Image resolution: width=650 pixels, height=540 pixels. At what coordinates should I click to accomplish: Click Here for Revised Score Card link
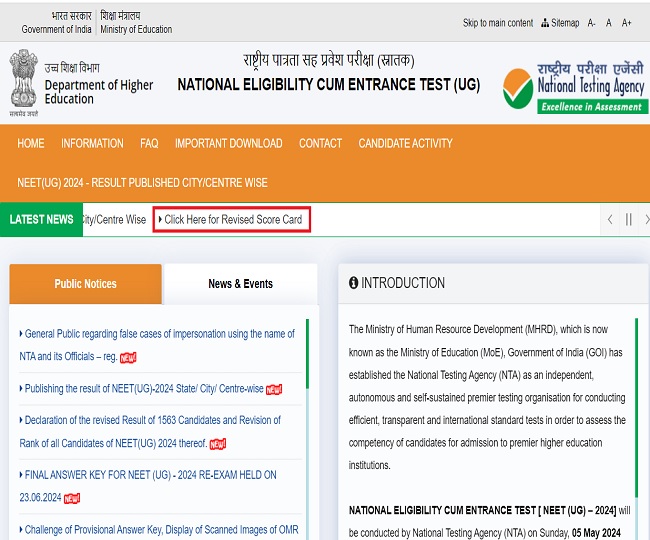tap(232, 219)
